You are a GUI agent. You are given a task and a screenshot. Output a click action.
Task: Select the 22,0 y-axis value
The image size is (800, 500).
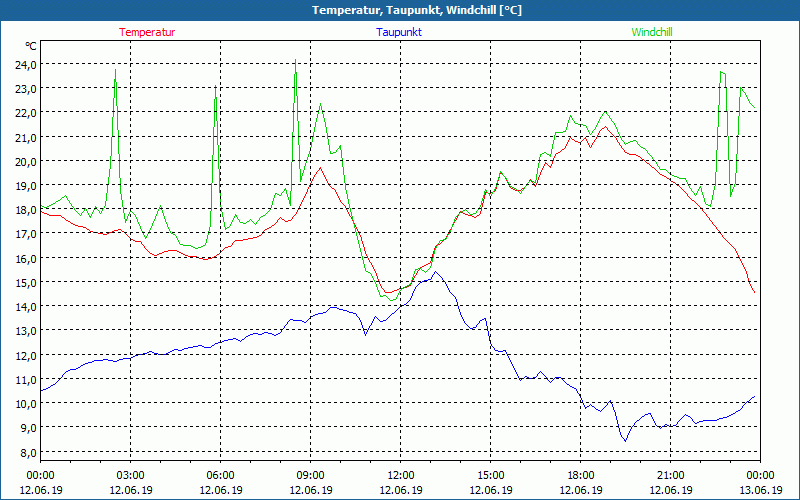[26, 113]
